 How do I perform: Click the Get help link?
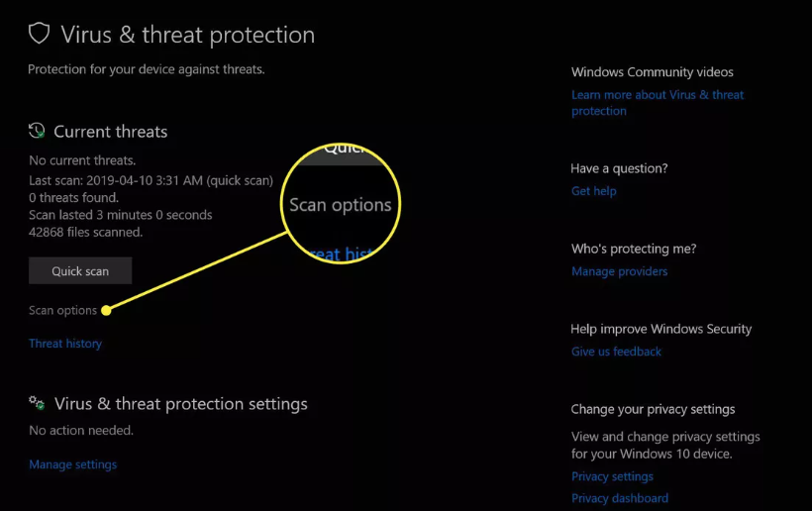pyautogui.click(x=594, y=191)
